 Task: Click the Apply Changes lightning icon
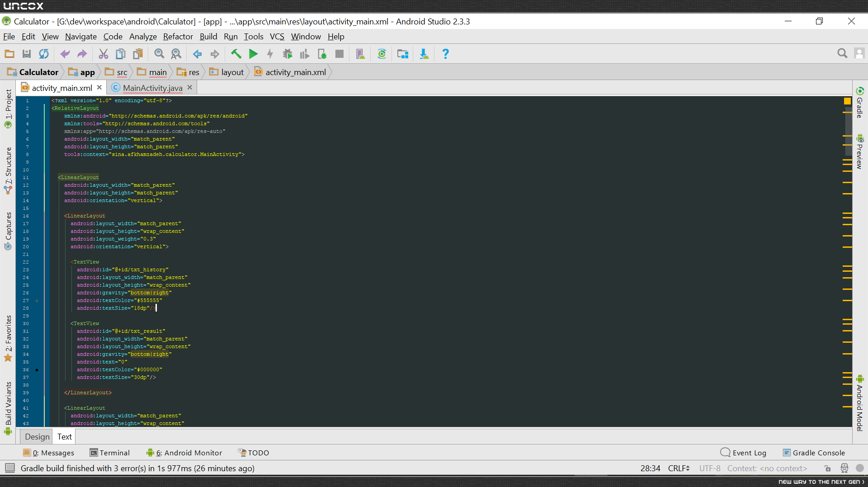tap(270, 54)
